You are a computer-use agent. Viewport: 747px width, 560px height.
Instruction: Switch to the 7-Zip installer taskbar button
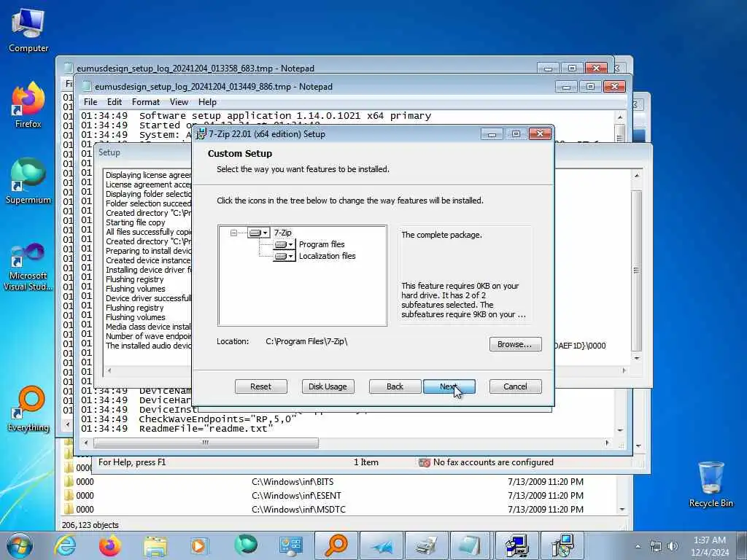562,545
